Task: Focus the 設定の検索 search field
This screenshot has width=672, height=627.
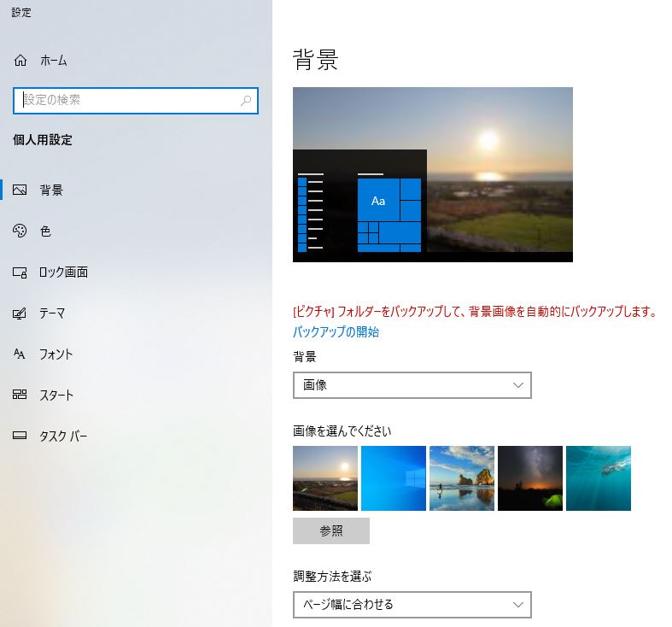Action: (136, 101)
